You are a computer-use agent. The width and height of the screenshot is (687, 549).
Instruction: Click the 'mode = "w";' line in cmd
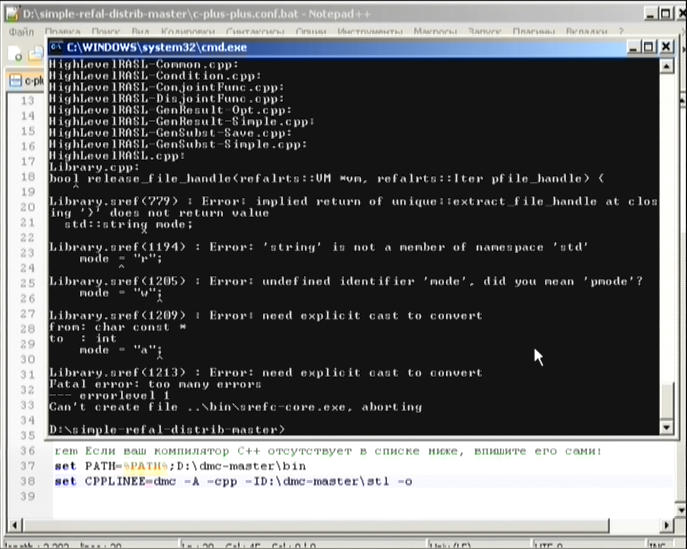click(x=120, y=293)
